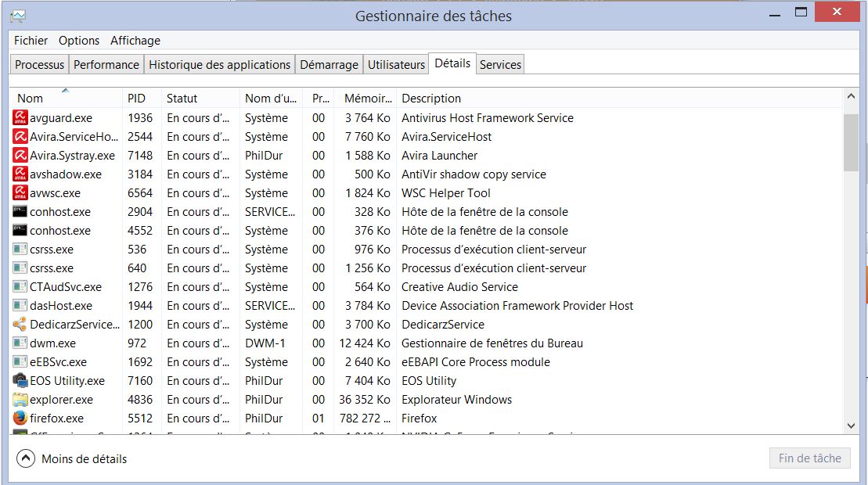Select the explorer.exe folder icon

pos(20,400)
